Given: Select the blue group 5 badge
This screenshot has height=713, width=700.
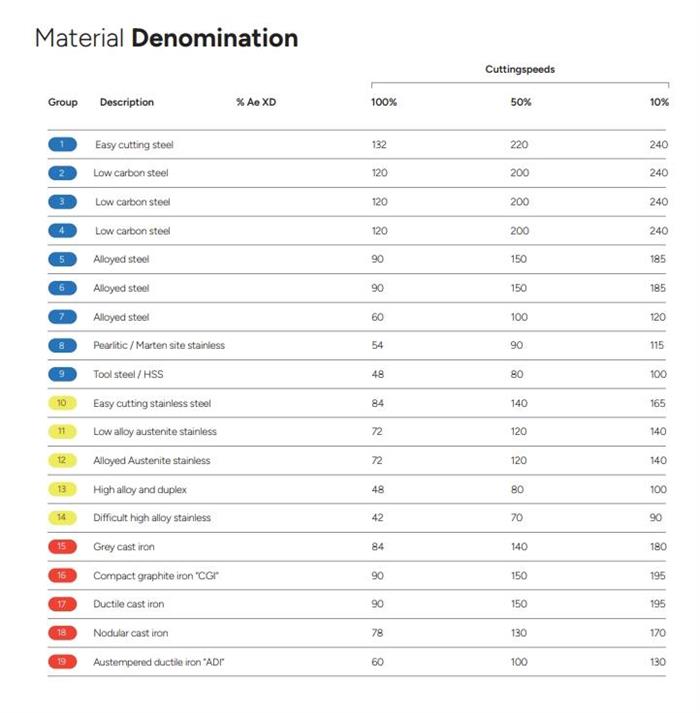Looking at the screenshot, I should click(62, 259).
